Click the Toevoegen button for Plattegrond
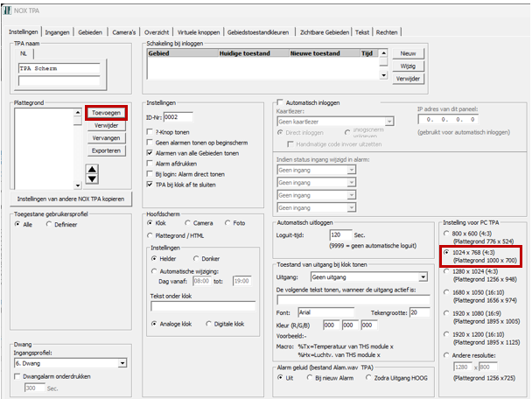 (105, 113)
